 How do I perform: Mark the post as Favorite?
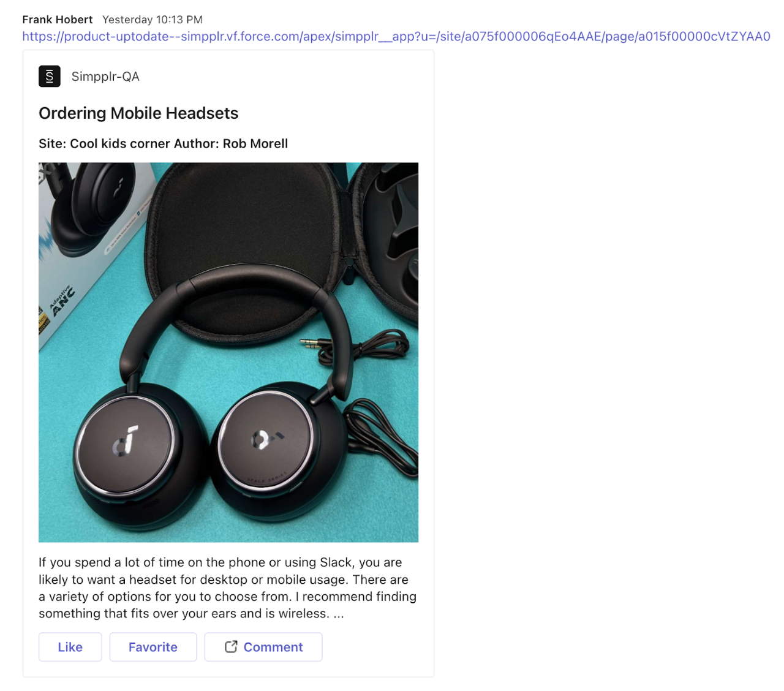pyautogui.click(x=153, y=647)
